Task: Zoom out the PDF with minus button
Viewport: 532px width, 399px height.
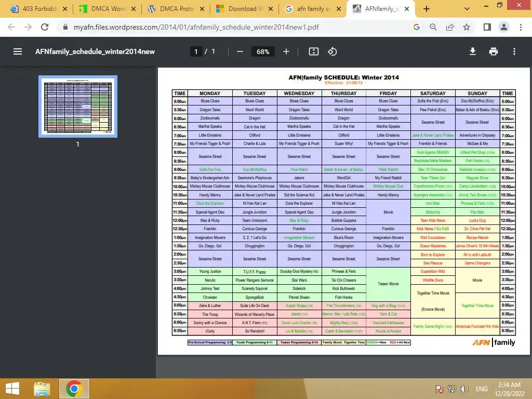Action: pos(240,51)
